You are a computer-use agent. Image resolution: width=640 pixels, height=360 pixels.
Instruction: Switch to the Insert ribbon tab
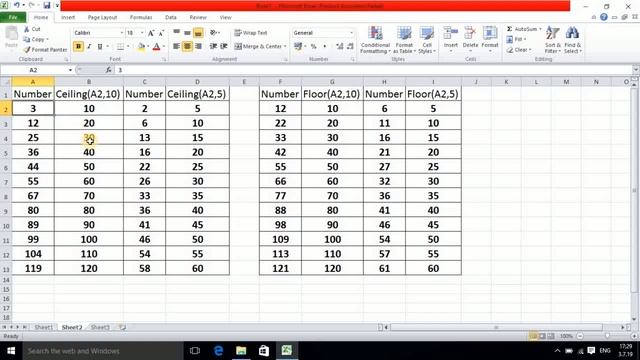click(x=68, y=18)
